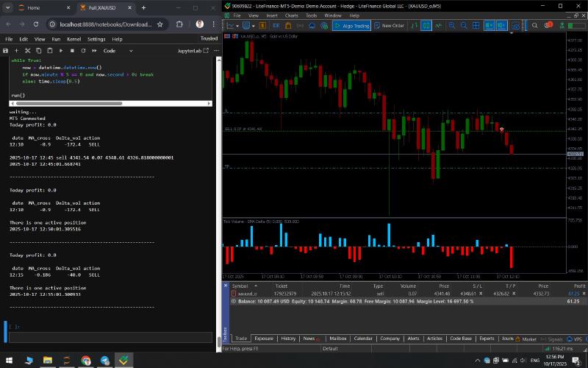Switch to the History tab in Toolbox
588x368 pixels.
[x=288, y=339]
